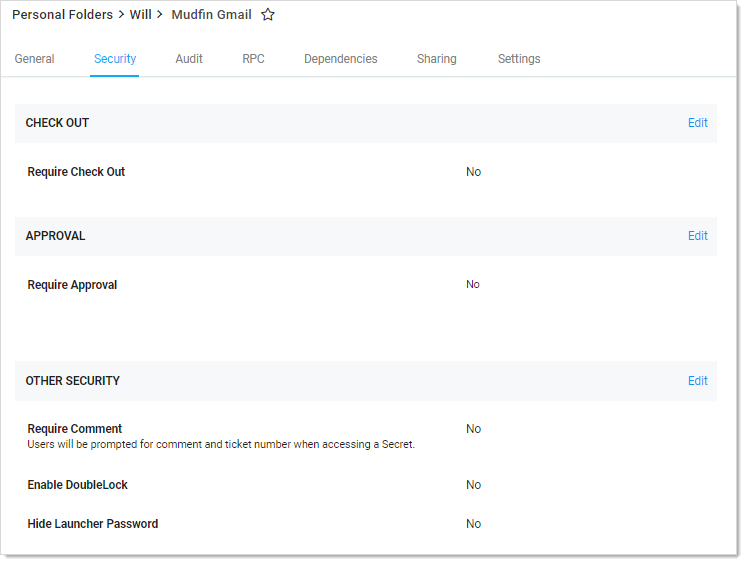Screen dimensions: 745x563
Task: Switch to the Sharing tab
Action: [437, 59]
